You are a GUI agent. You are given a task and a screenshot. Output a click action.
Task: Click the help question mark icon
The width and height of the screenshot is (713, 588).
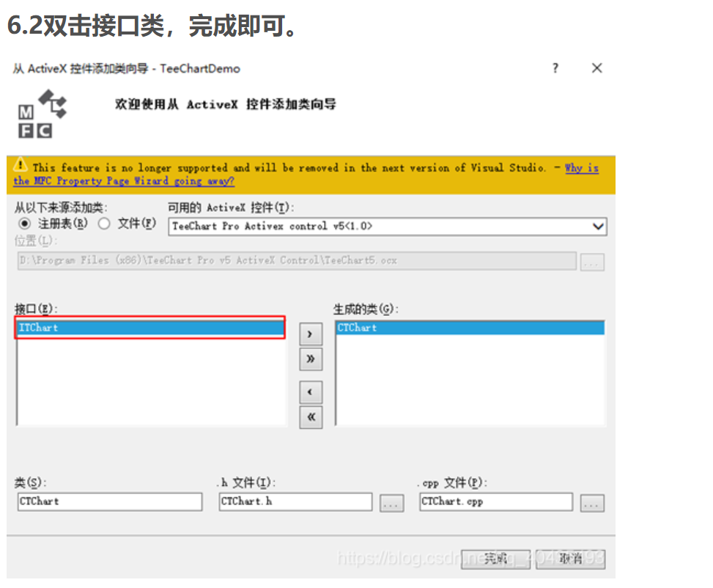pos(555,68)
